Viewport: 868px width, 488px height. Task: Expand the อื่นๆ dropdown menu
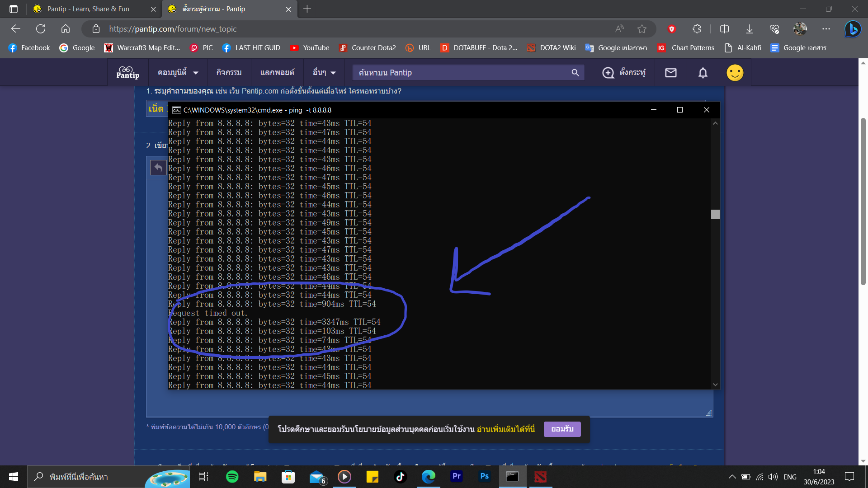324,73
